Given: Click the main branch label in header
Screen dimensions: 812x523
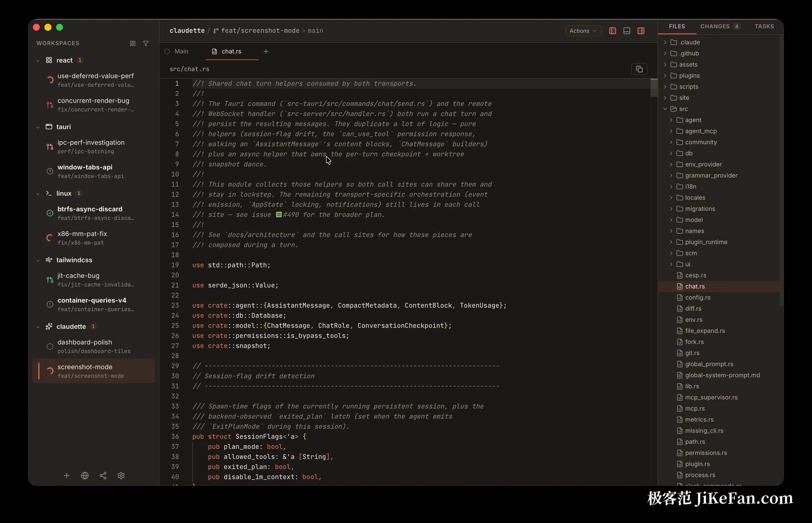Looking at the screenshot, I should pos(315,31).
